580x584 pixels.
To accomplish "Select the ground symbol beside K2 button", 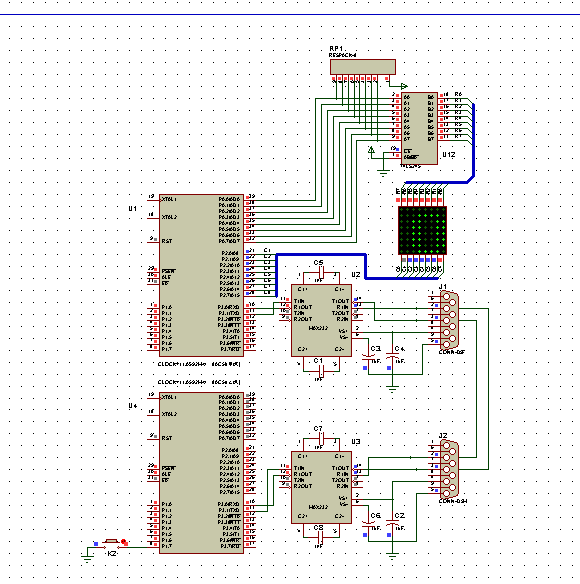I will (x=87, y=558).
